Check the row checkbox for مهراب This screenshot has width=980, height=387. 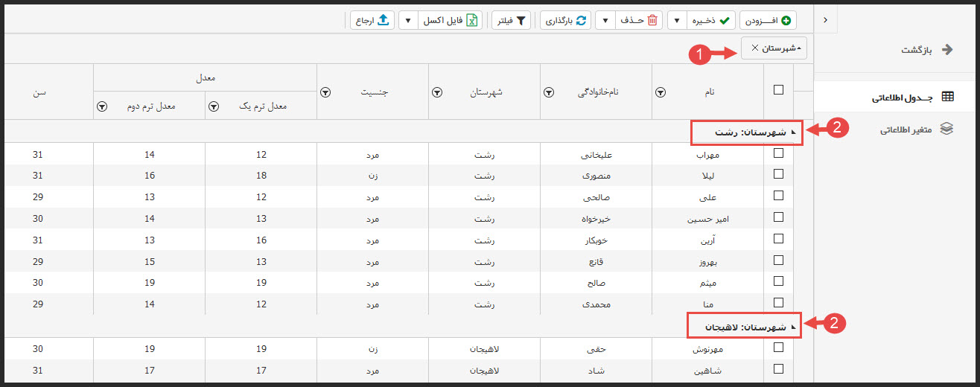779,153
